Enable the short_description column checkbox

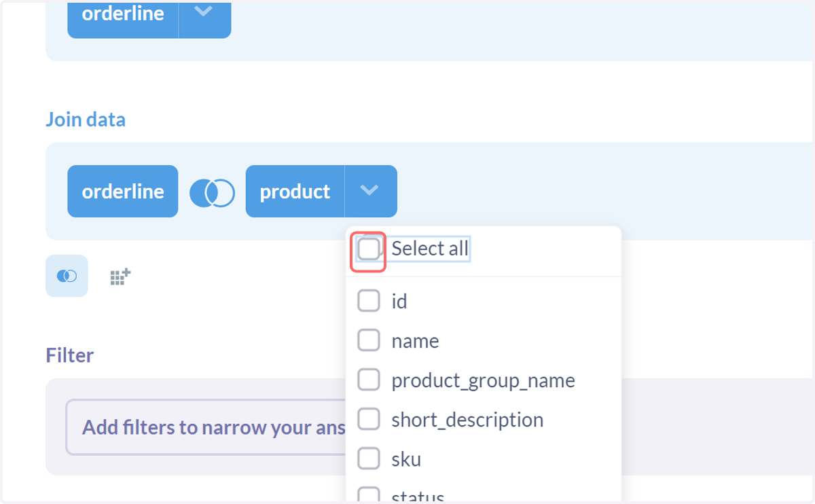point(369,419)
